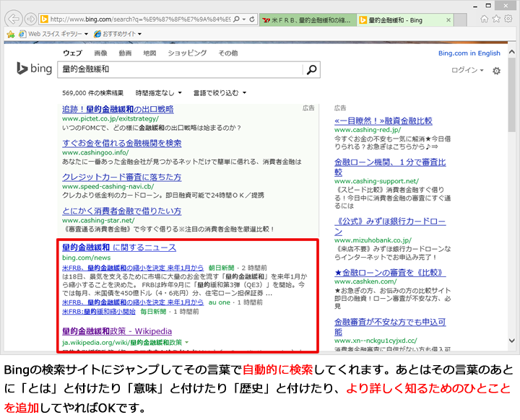Switch to the 米FRB Yahoo tab
The width and height of the screenshot is (520, 420).
(x=308, y=20)
